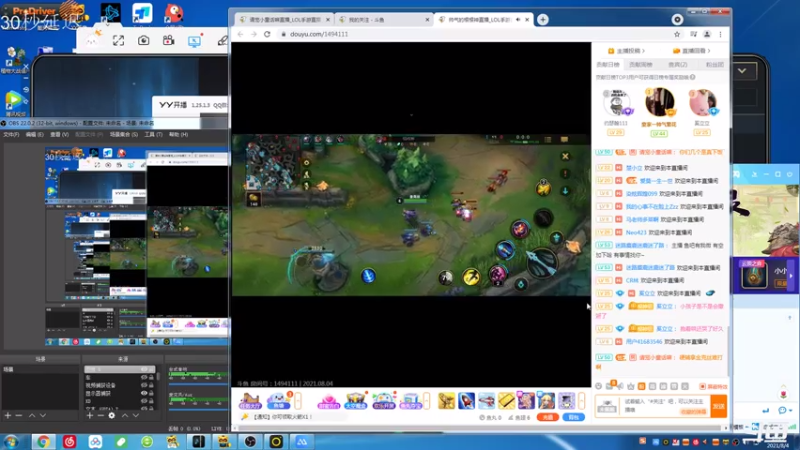Screen dimensions: 800x450
Task: Click top-ranked contributor avatar
Action: [x=659, y=102]
